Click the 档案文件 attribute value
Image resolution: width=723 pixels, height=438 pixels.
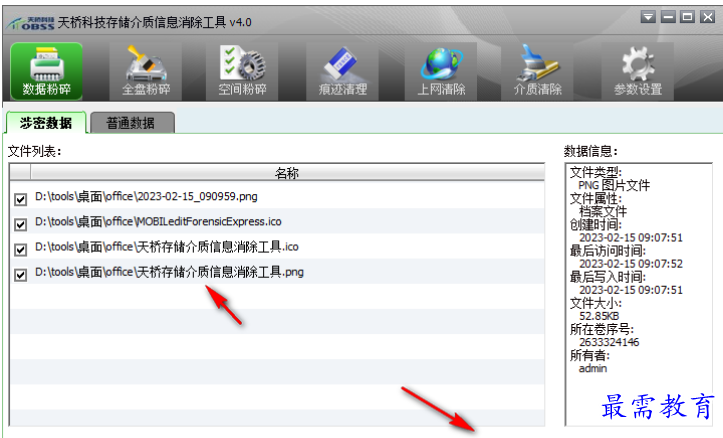click(x=603, y=212)
